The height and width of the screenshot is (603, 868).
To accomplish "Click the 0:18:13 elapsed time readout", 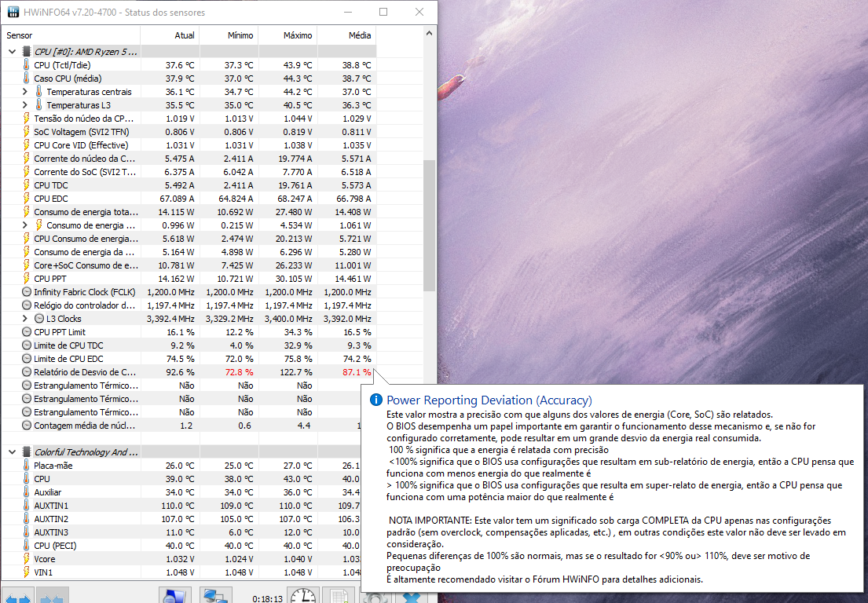I will pyautogui.click(x=267, y=598).
